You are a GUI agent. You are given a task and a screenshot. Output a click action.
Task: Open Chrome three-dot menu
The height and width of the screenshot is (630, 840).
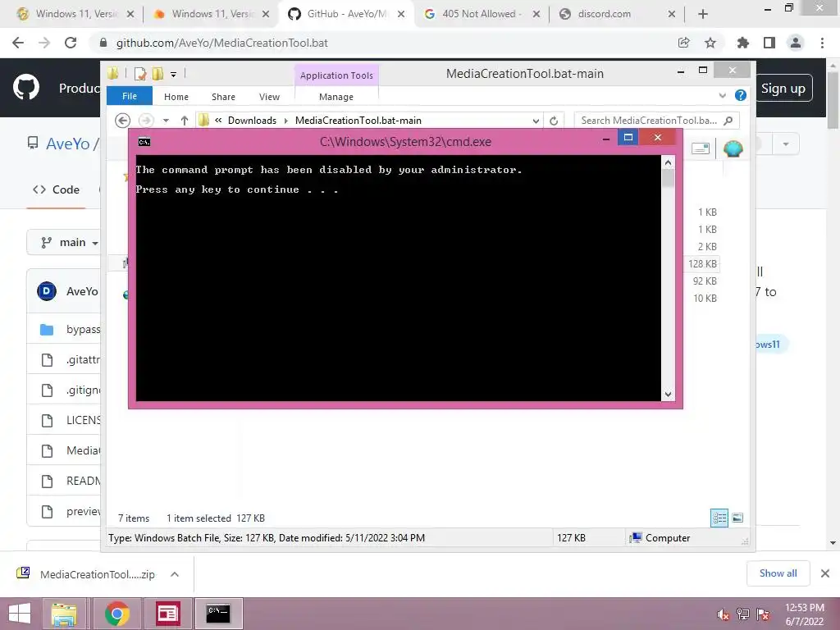pos(822,43)
